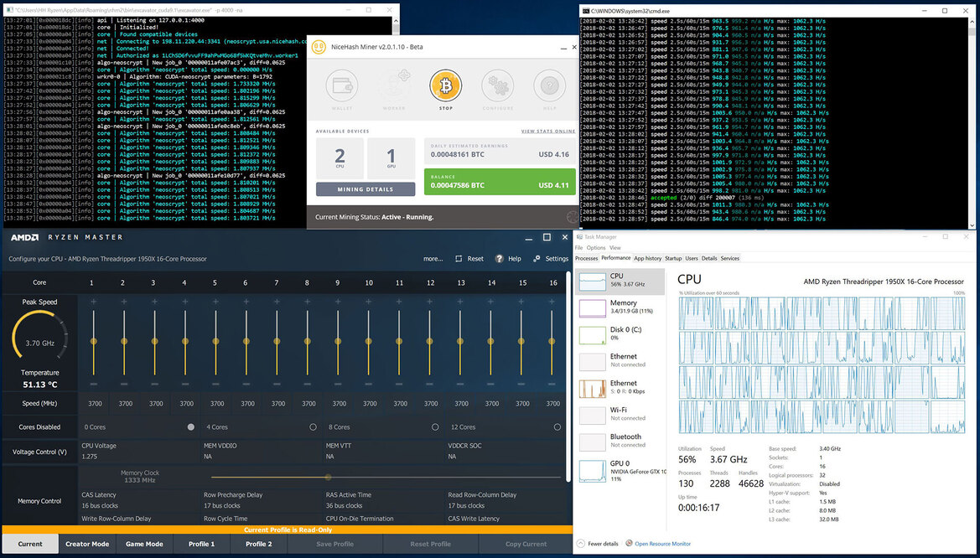Switch to the Startup tab
The height and width of the screenshot is (558, 980).
tap(673, 258)
